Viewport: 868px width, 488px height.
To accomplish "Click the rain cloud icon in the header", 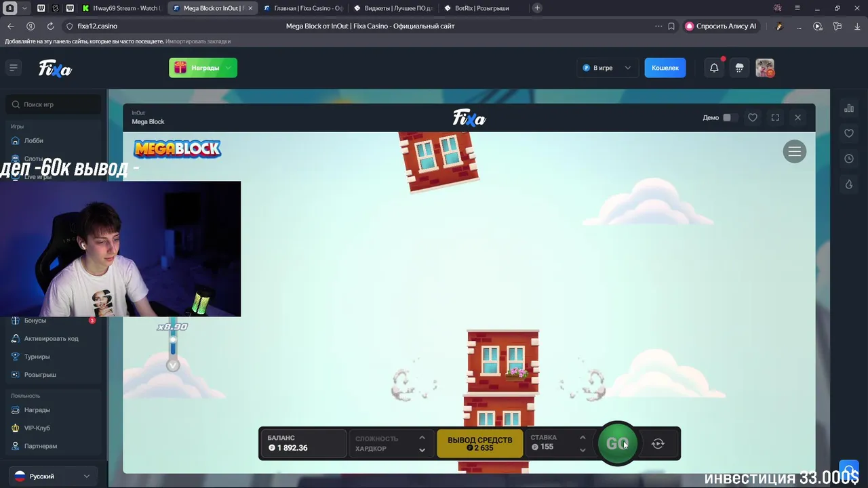I will click(x=739, y=68).
